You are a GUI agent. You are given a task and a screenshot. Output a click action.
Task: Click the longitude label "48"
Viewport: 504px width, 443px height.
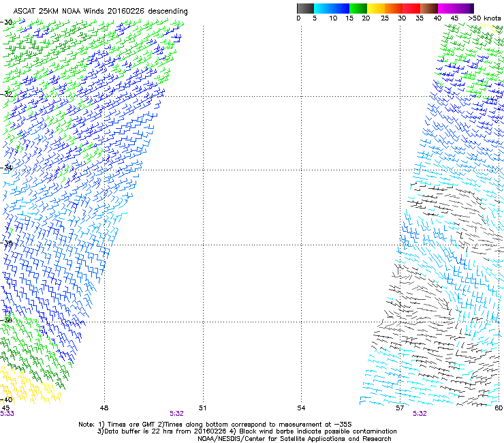104,408
